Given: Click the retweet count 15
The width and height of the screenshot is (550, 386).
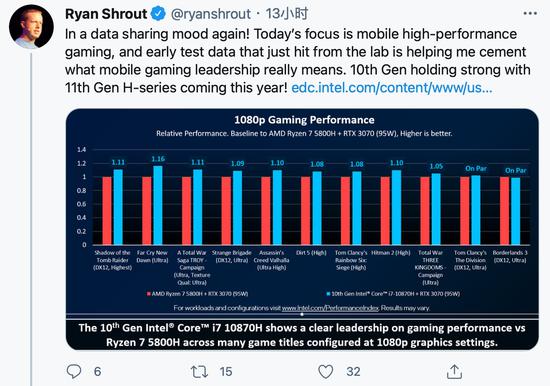Looking at the screenshot, I should pos(226,372).
